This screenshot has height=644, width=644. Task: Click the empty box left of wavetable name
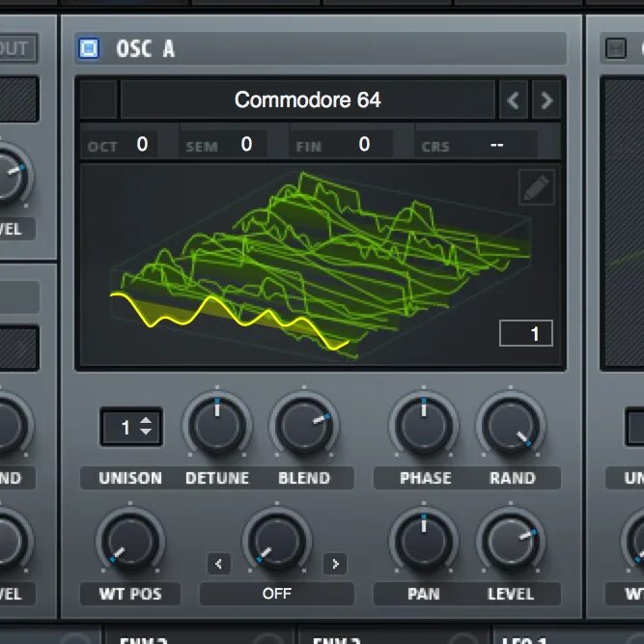click(x=98, y=99)
